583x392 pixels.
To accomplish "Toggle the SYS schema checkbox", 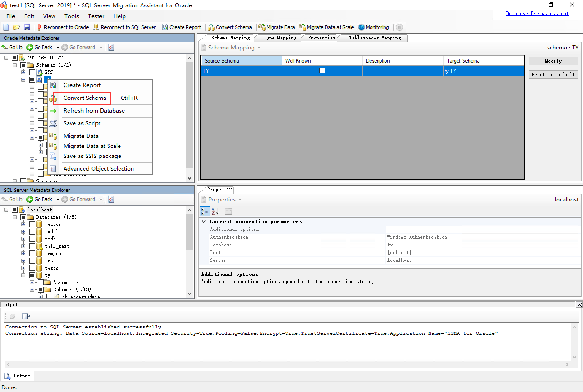I will coord(32,72).
